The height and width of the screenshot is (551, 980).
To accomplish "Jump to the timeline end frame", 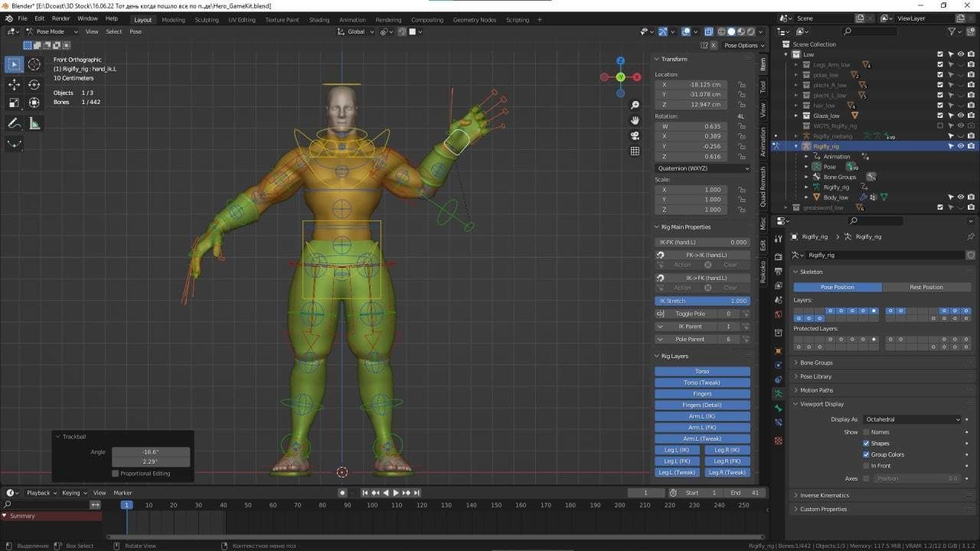I will point(416,493).
